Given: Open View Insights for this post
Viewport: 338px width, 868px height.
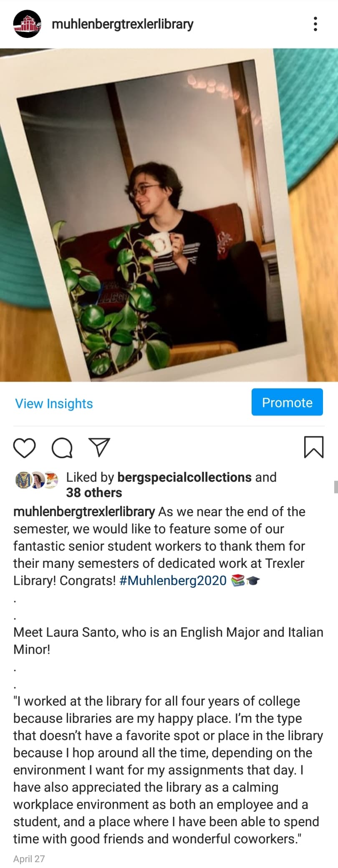Looking at the screenshot, I should [x=54, y=403].
